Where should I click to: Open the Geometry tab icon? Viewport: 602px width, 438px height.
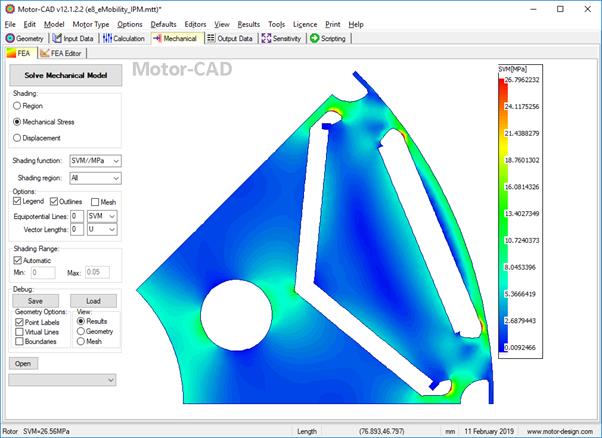pos(10,38)
